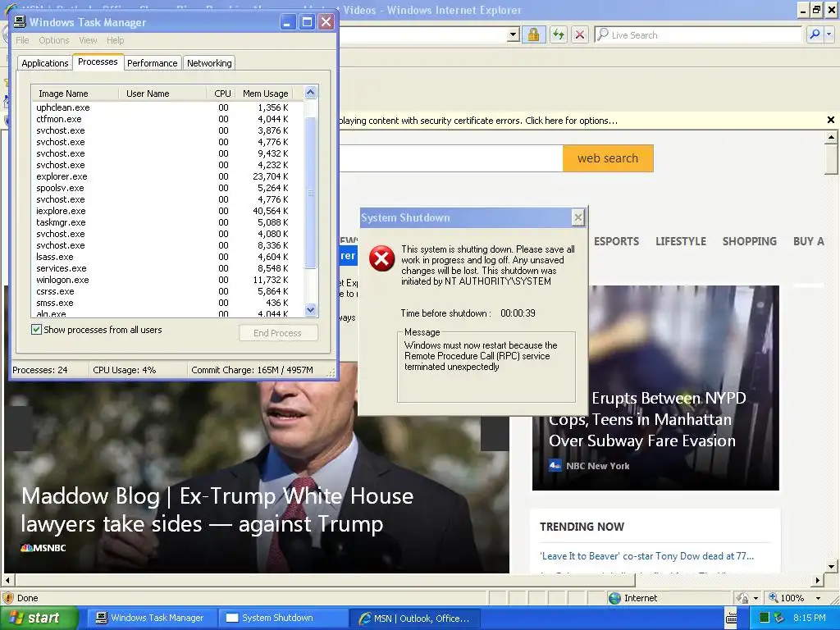Image resolution: width=840 pixels, height=630 pixels.
Task: Click the Internet zone globe icon
Action: (615, 598)
